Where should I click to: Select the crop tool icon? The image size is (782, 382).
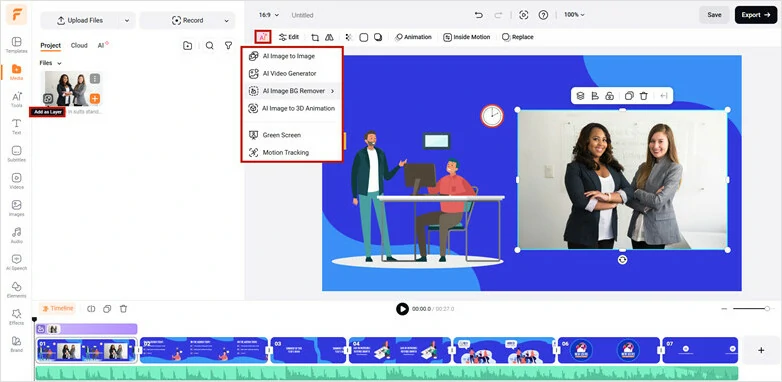pyautogui.click(x=315, y=37)
